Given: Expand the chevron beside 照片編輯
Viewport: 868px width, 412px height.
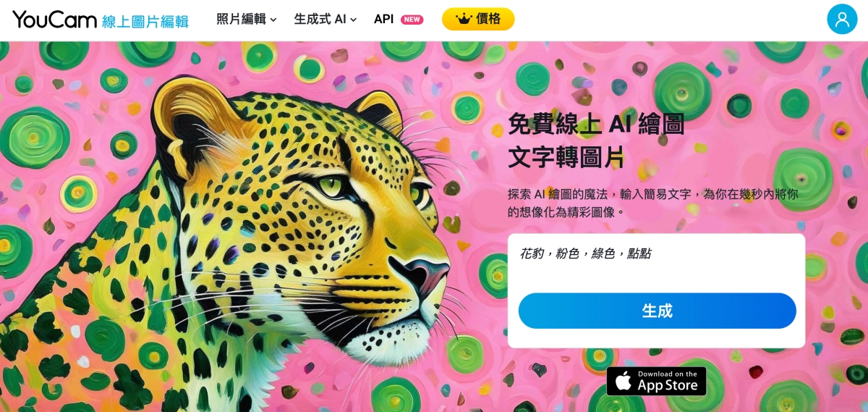Looking at the screenshot, I should click(x=273, y=20).
